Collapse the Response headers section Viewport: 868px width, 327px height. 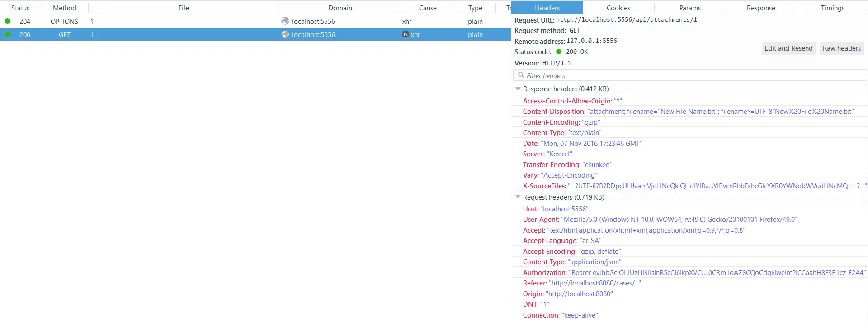tap(518, 89)
